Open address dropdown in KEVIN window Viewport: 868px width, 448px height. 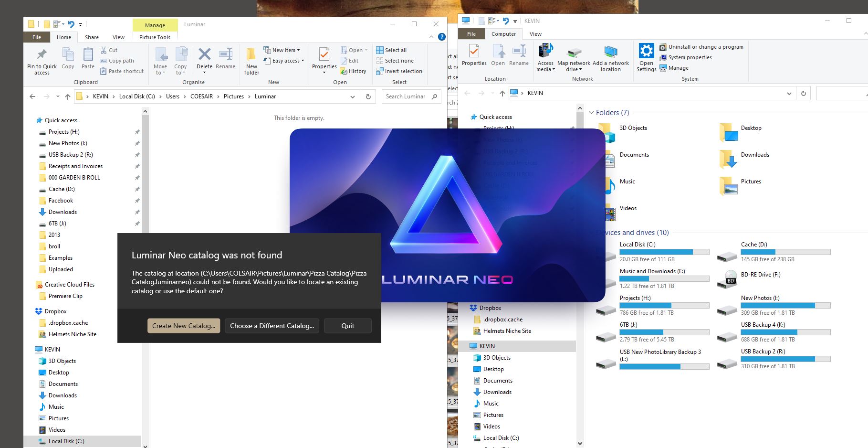point(789,94)
